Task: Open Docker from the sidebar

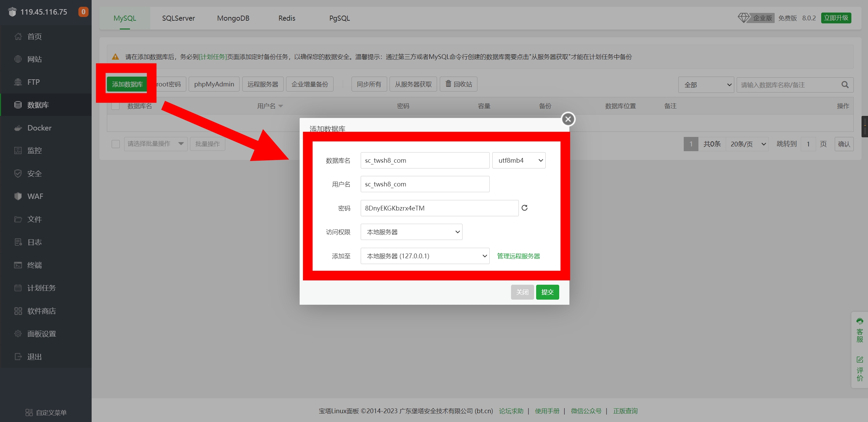Action: [x=39, y=128]
